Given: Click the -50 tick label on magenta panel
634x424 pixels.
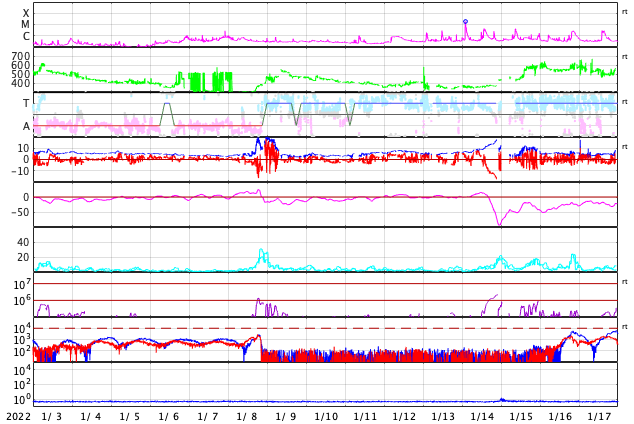Looking at the screenshot, I should coord(20,212).
